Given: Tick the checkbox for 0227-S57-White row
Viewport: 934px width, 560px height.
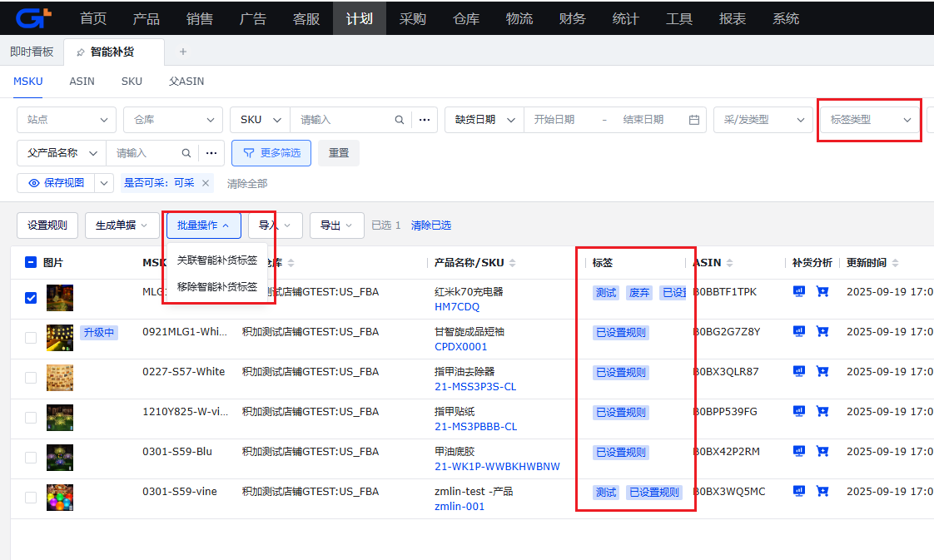Looking at the screenshot, I should coord(31,378).
